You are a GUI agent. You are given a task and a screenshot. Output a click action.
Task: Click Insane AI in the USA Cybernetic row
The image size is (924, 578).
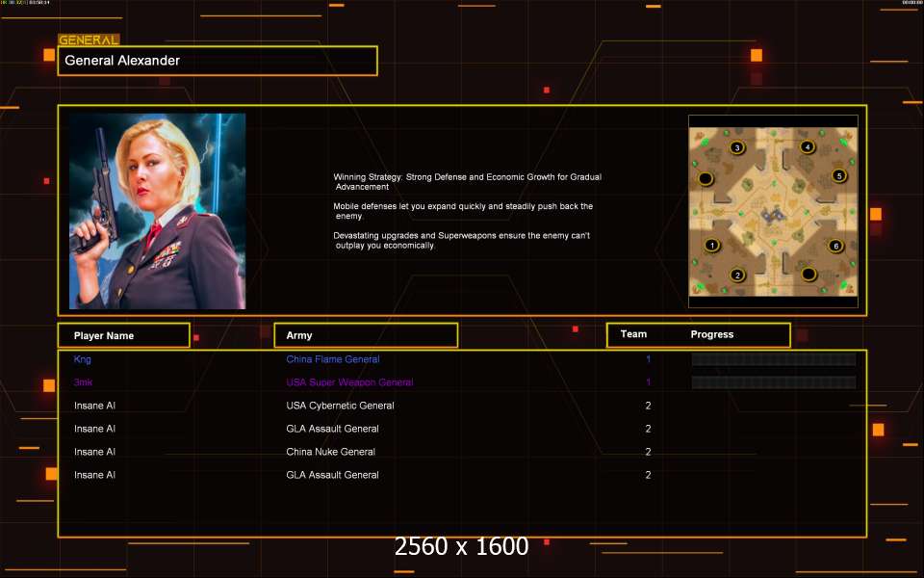(x=95, y=406)
